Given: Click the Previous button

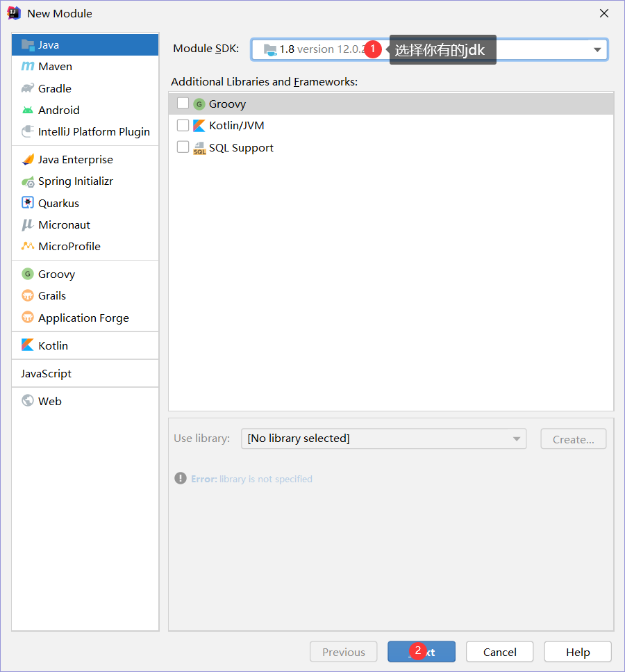Looking at the screenshot, I should (x=344, y=651).
